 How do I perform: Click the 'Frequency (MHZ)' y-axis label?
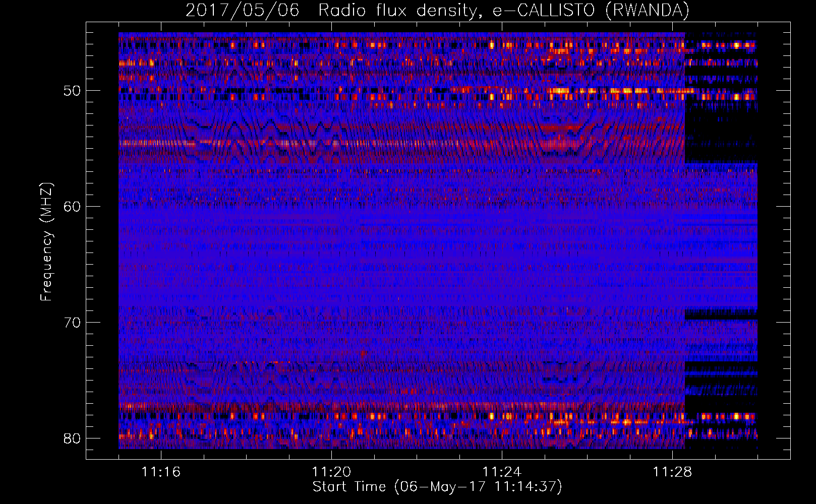(x=46, y=242)
